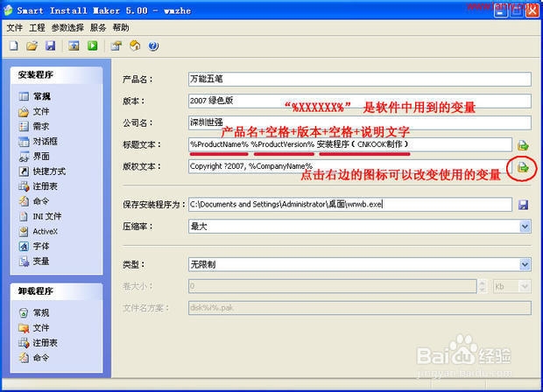Expand the 类型 dropdown
This screenshot has height=392, width=543.
coord(525,264)
